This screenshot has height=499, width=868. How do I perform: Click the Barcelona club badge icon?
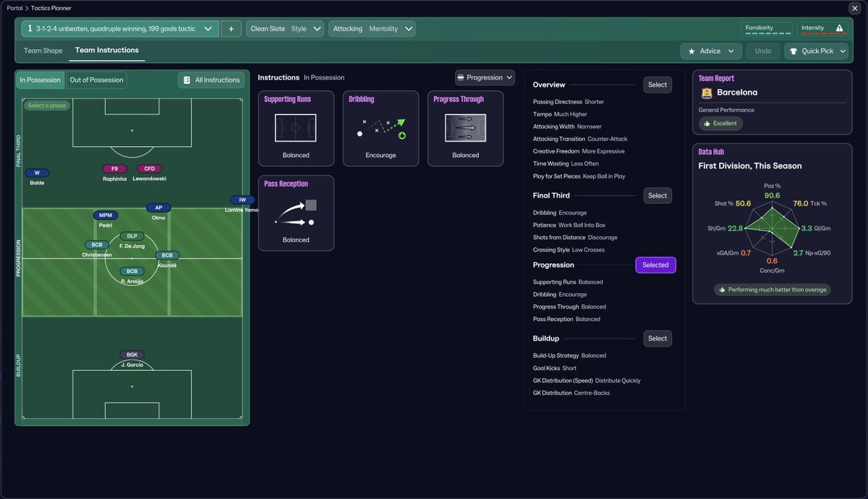(x=707, y=93)
